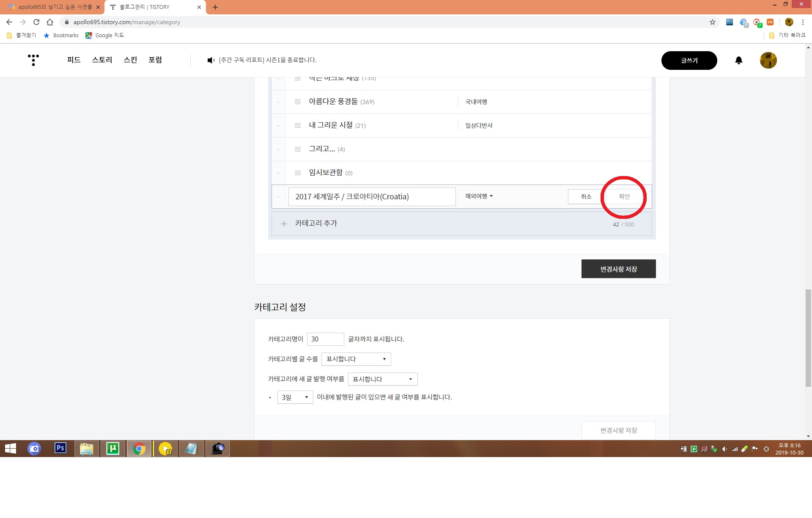Click the category name input with 2017 세계일주
Screen dimensions: 812x518
click(372, 197)
